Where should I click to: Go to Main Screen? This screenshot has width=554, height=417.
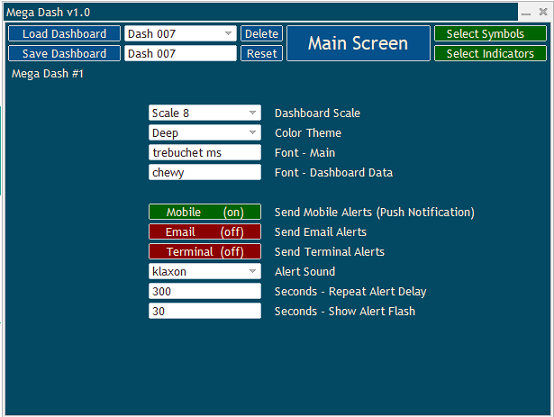(358, 43)
